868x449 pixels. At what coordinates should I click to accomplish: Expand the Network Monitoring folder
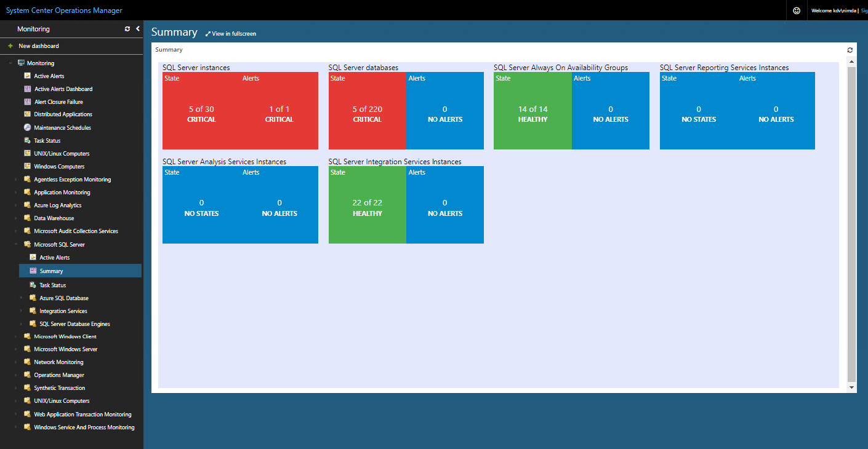point(17,362)
